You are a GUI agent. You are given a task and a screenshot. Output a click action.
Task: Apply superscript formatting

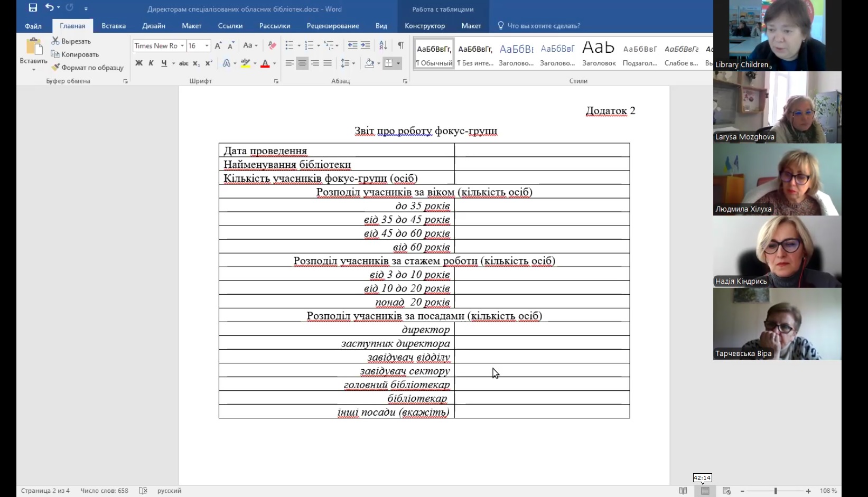tap(209, 63)
